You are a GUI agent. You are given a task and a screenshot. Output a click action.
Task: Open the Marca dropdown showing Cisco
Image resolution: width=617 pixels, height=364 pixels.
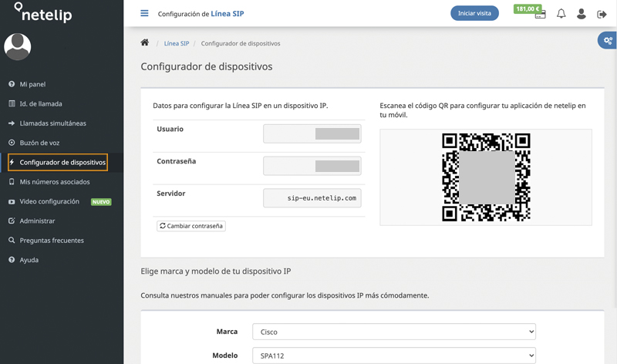(x=394, y=332)
